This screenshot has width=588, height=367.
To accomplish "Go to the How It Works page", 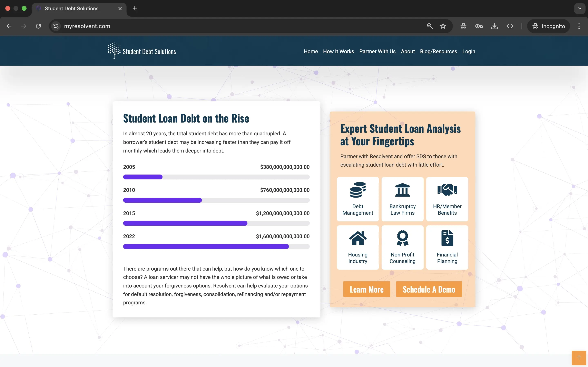I will pyautogui.click(x=338, y=51).
